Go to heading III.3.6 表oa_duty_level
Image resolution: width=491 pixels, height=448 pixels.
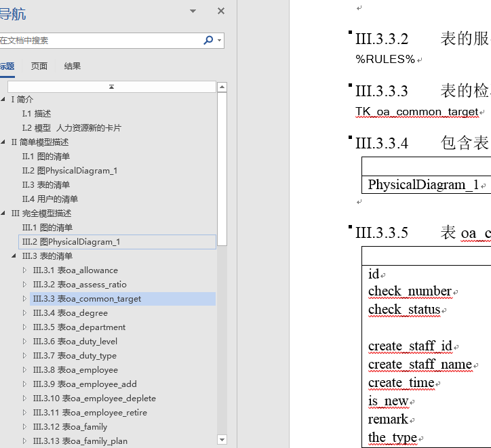pos(75,342)
